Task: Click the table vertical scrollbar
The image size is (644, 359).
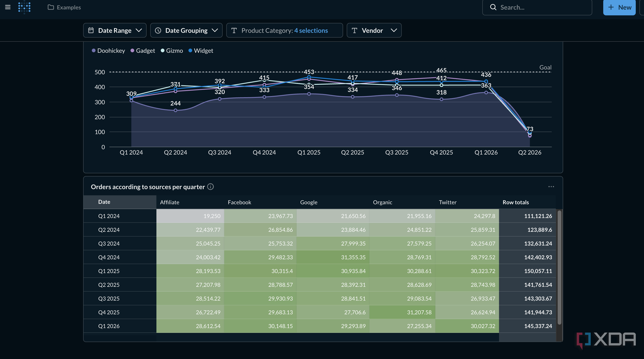Action: (559, 267)
